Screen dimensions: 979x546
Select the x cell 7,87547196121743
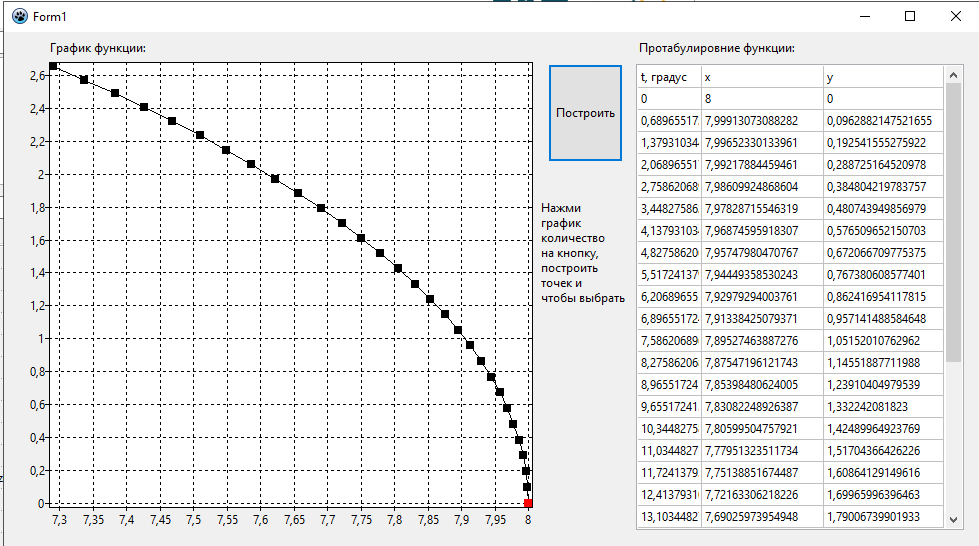point(761,363)
